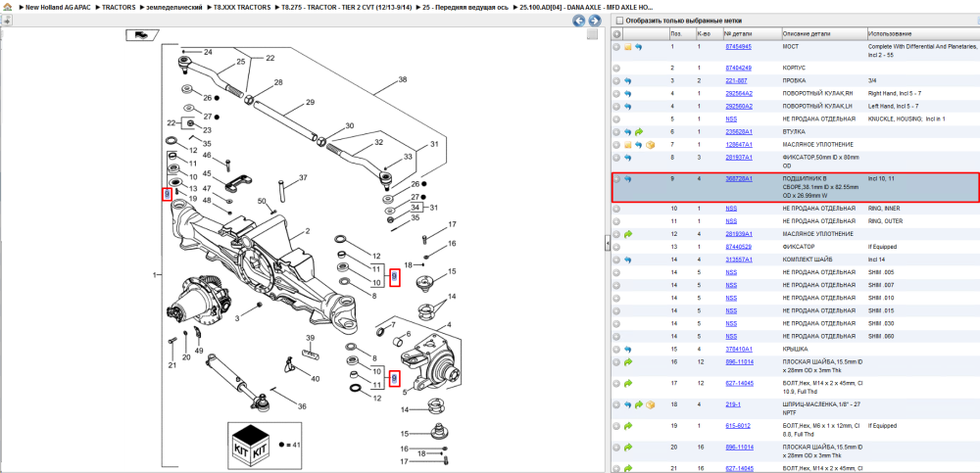This screenshot has height=473, width=980.
Task: Click the gray square at diagram top-right corner
Action: tap(592, 35)
